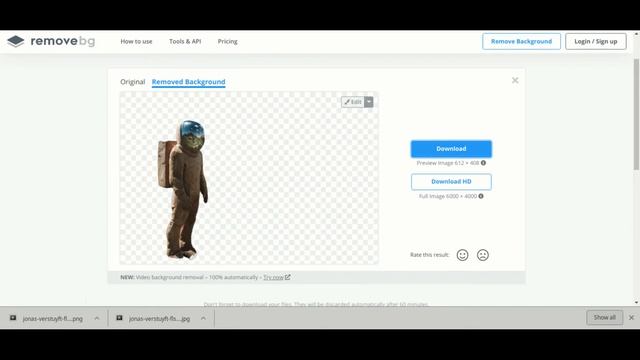
Task: Open the Tools & API menu
Action: click(x=185, y=41)
